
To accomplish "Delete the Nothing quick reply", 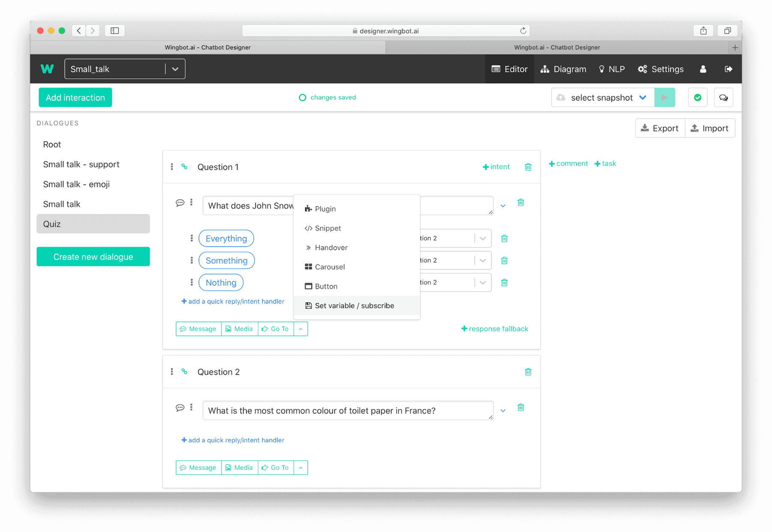I will (504, 282).
